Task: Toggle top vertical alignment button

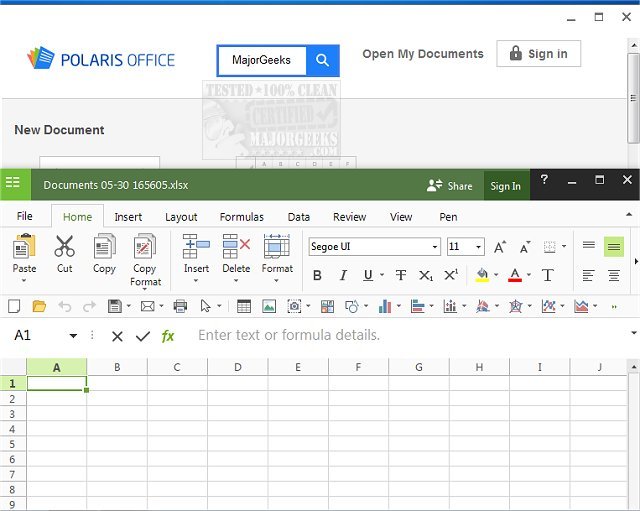Action: tap(589, 245)
